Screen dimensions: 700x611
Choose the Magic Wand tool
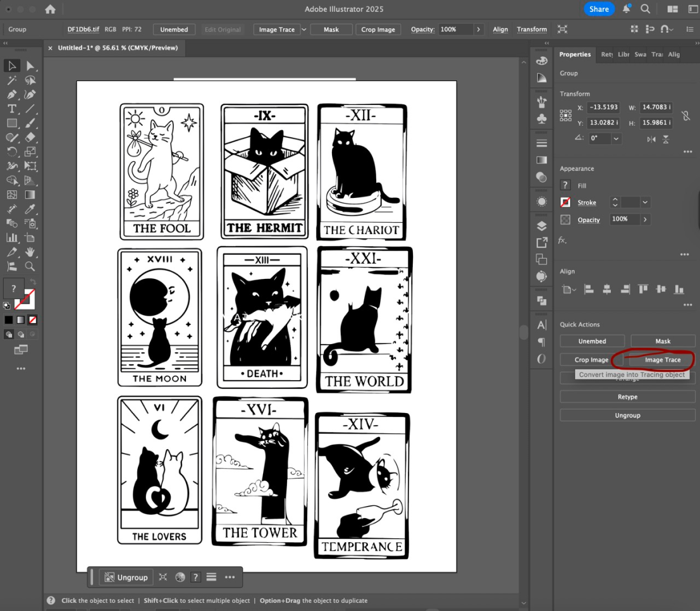(x=11, y=80)
